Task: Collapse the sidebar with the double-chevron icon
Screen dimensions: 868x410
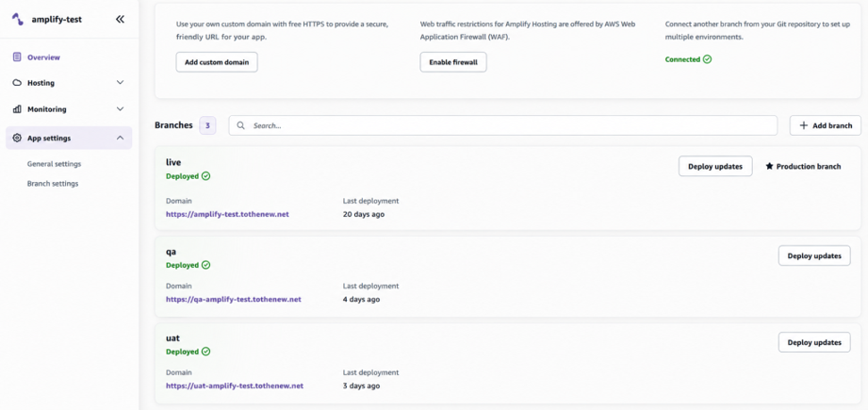Action: point(120,20)
